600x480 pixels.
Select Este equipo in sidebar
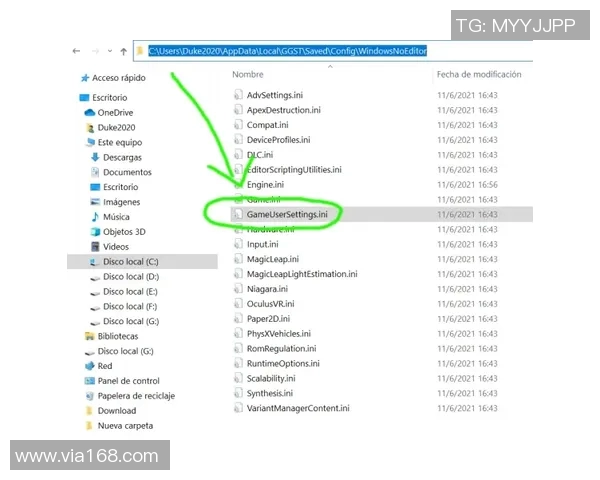point(120,142)
